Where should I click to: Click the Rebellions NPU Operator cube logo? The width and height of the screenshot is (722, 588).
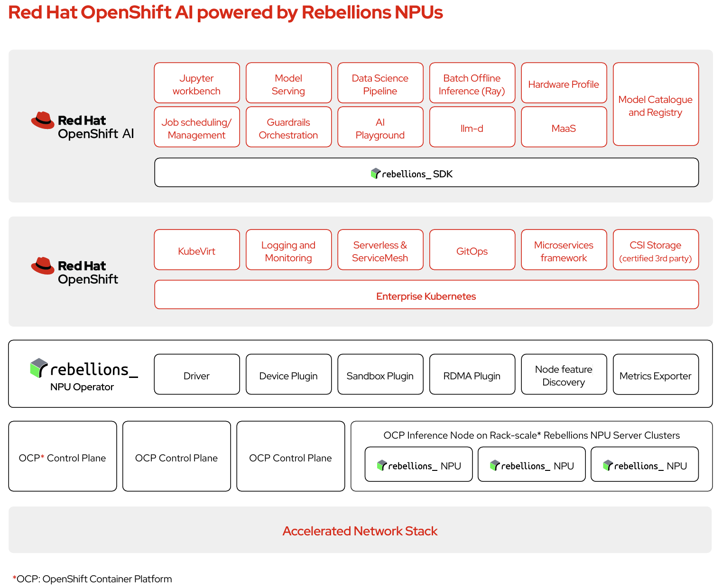pos(39,368)
